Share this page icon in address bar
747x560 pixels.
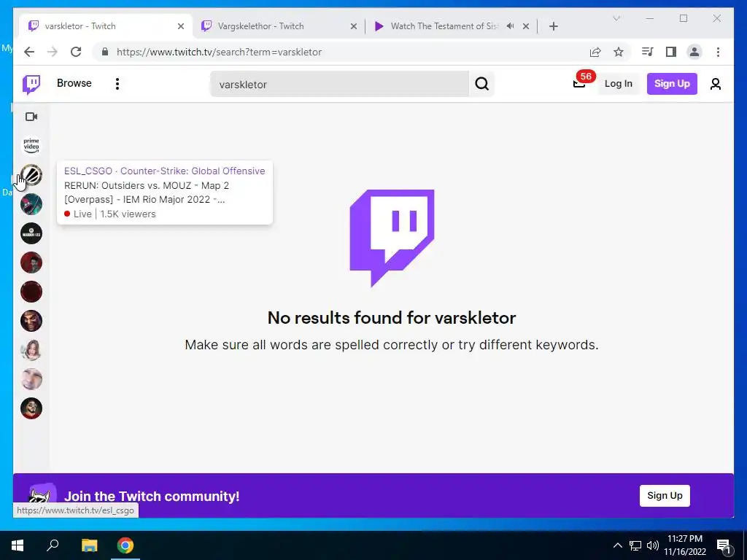click(x=595, y=52)
